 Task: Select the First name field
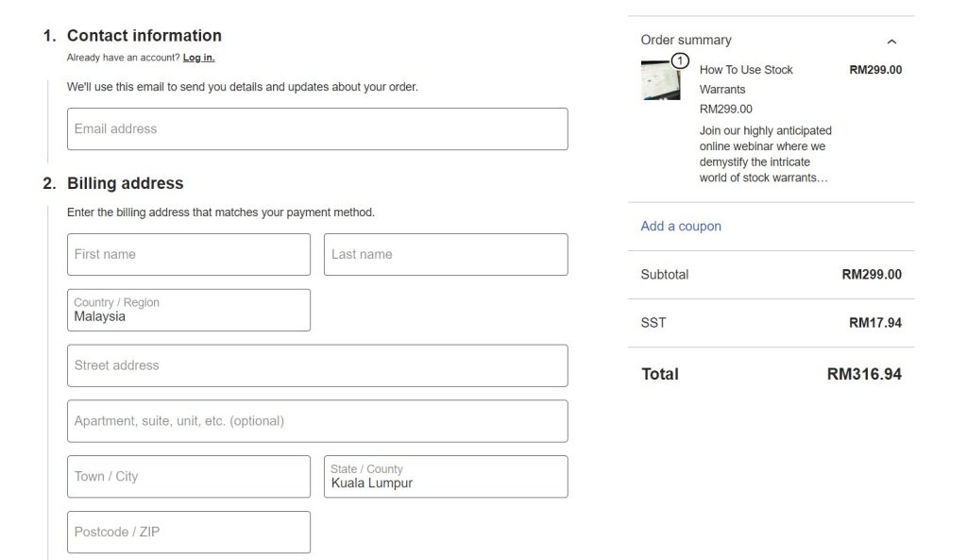tap(188, 254)
